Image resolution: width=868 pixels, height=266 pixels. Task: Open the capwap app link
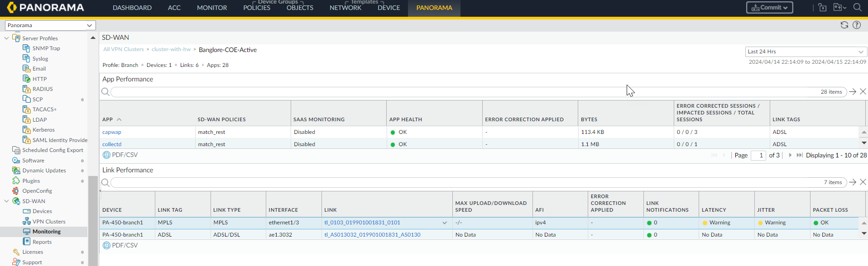pyautogui.click(x=112, y=132)
